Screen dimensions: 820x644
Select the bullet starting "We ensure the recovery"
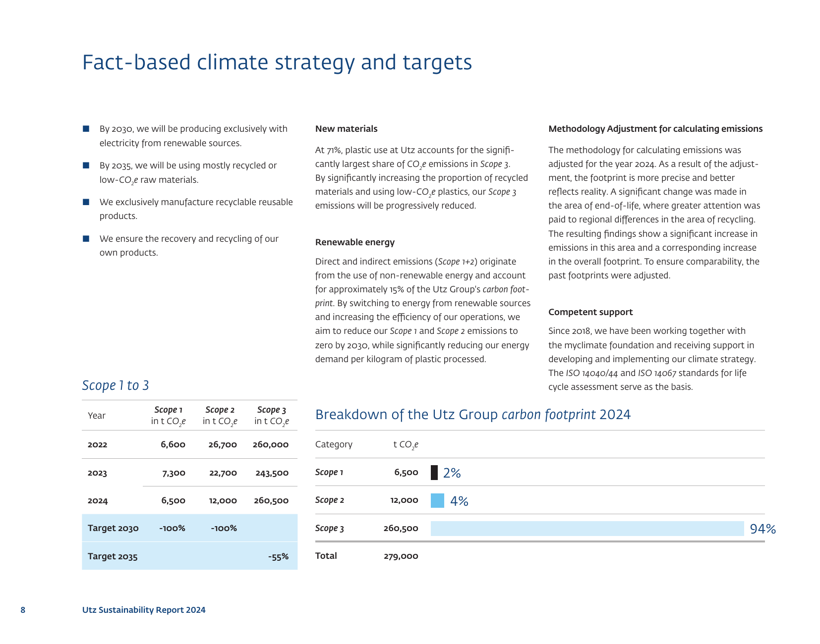click(x=189, y=246)
